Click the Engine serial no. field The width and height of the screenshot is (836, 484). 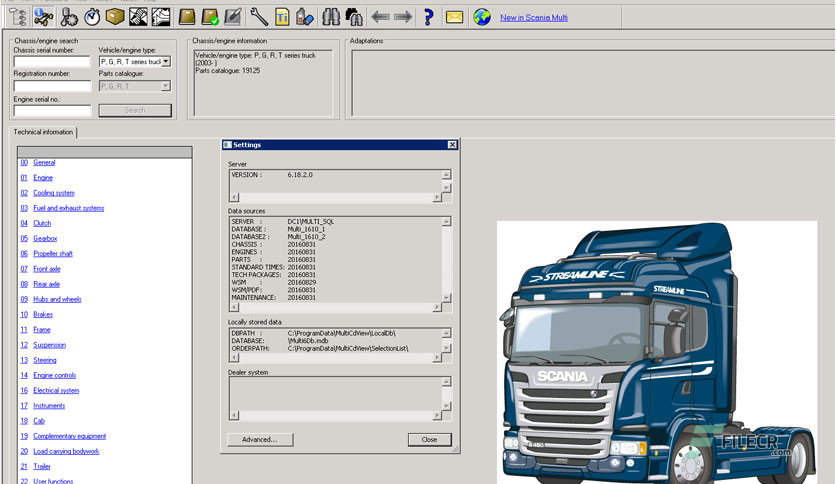tap(52, 110)
